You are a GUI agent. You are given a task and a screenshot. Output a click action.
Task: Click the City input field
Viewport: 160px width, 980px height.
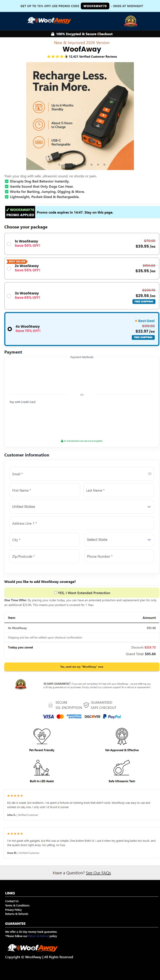(x=44, y=540)
